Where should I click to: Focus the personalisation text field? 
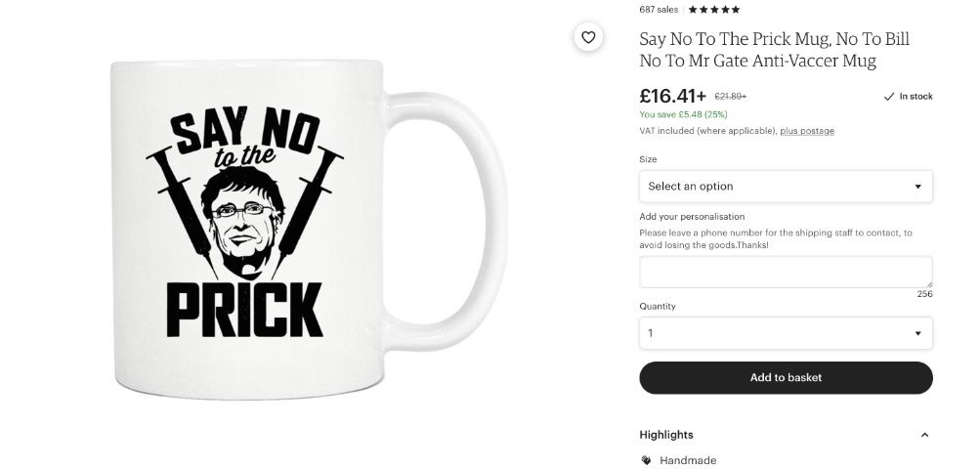pos(786,272)
